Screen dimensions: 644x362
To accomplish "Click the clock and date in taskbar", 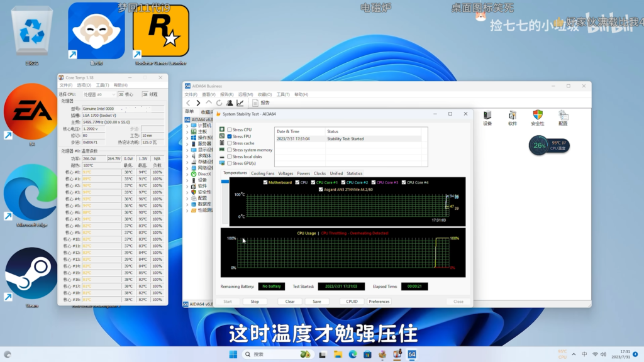I will (x=621, y=354).
